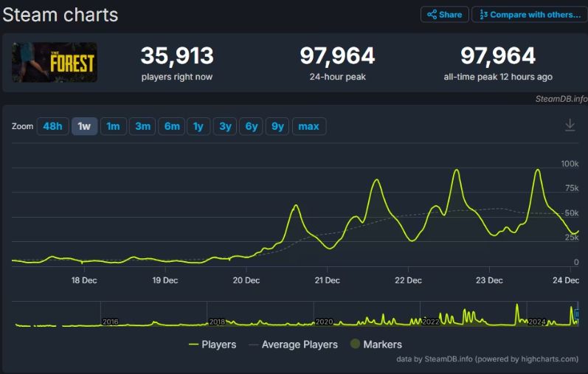Switch zoom to 3m
588x374 pixels.
(x=142, y=126)
